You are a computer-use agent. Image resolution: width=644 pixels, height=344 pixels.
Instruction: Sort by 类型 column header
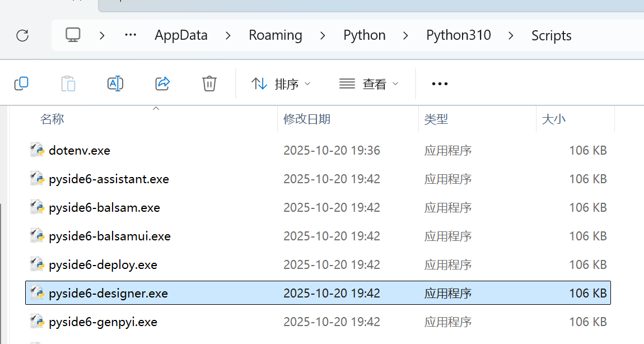pos(436,119)
